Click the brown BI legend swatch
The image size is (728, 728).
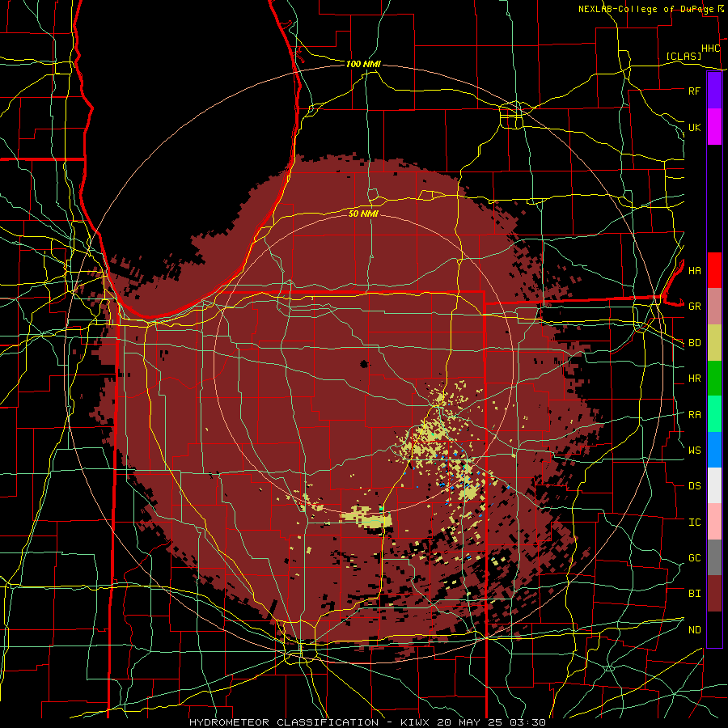[x=714, y=594]
